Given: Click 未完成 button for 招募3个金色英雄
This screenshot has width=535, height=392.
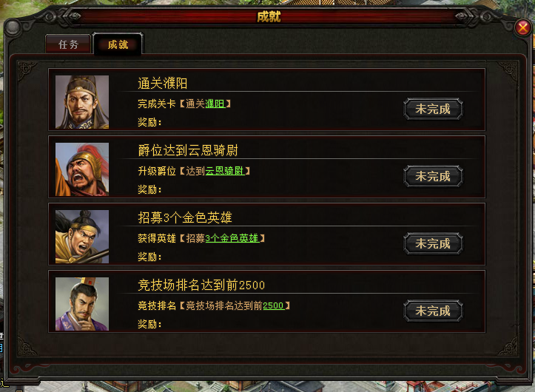Looking at the screenshot, I should (x=433, y=243).
